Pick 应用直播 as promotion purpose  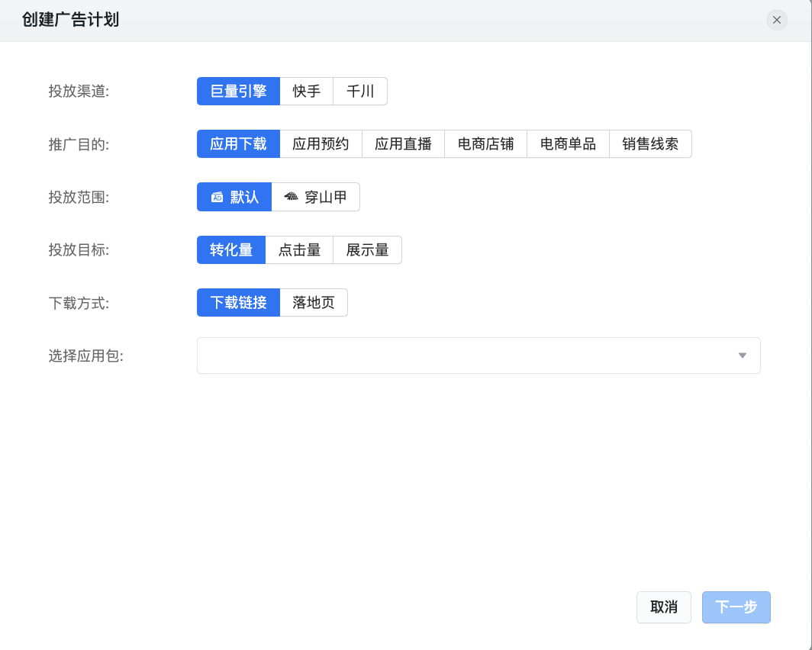[403, 144]
